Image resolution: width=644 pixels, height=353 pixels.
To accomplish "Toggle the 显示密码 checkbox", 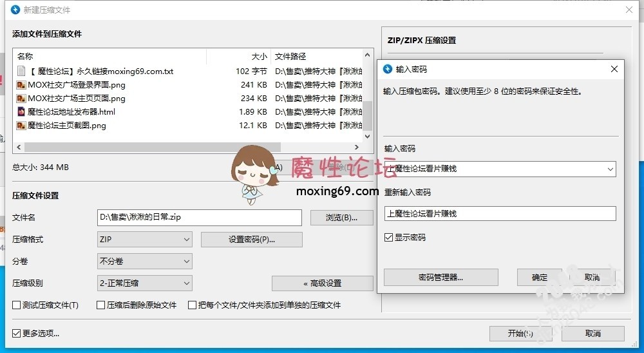I will point(388,237).
